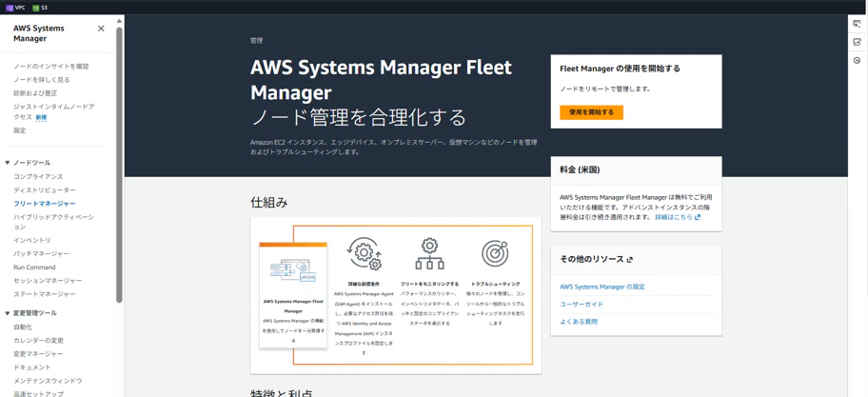Click the 仕組み heading
The width and height of the screenshot is (868, 397).
click(x=269, y=203)
